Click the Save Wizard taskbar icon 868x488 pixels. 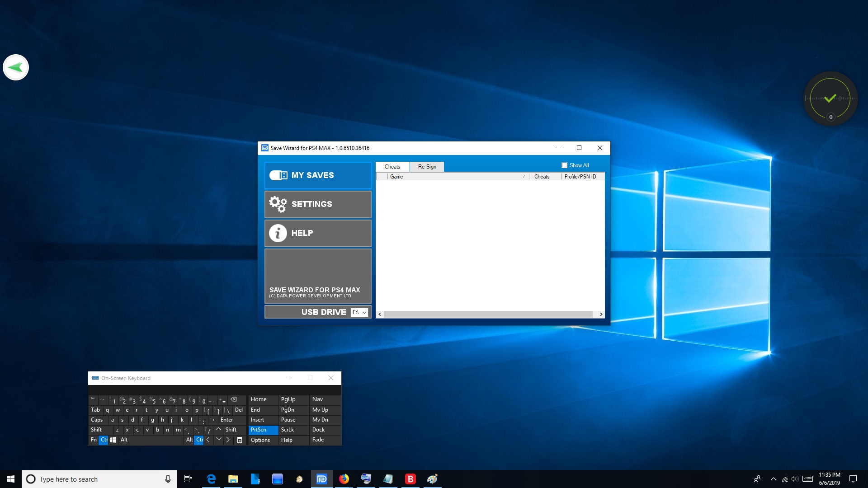[322, 479]
